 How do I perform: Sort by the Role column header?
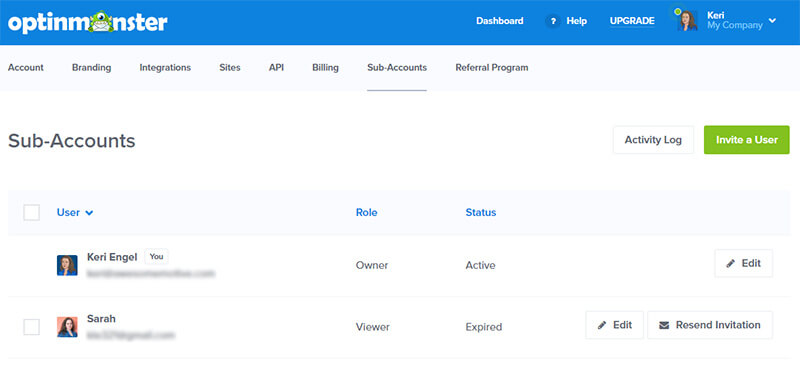coord(366,212)
